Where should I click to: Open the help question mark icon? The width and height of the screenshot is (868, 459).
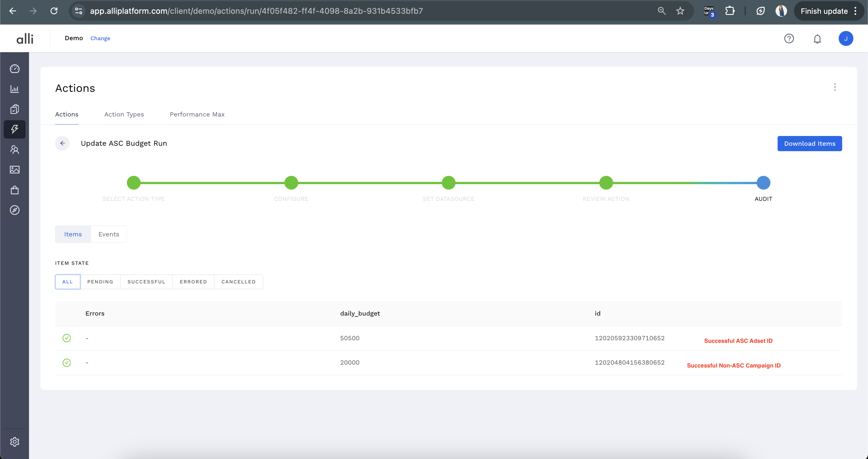click(789, 39)
